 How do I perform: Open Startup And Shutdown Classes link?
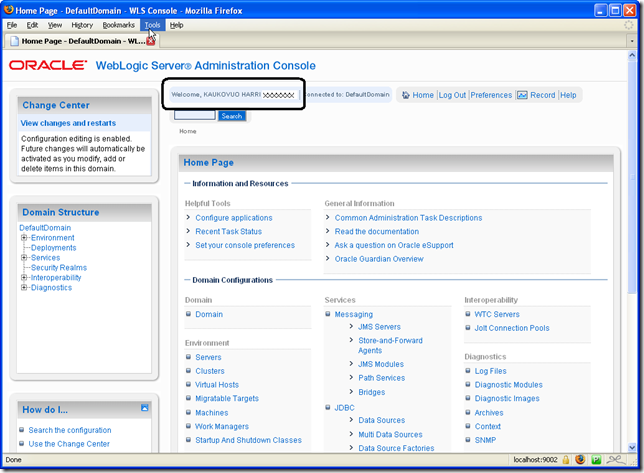coord(248,440)
